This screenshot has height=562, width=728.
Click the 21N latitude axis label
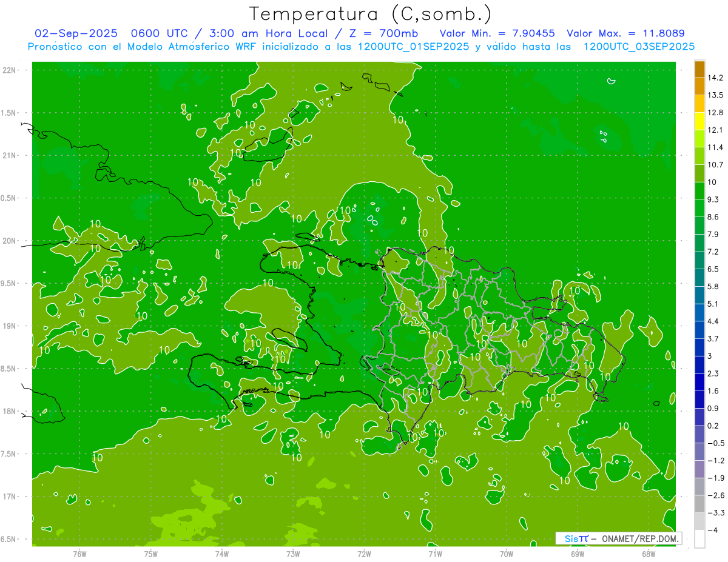9,155
